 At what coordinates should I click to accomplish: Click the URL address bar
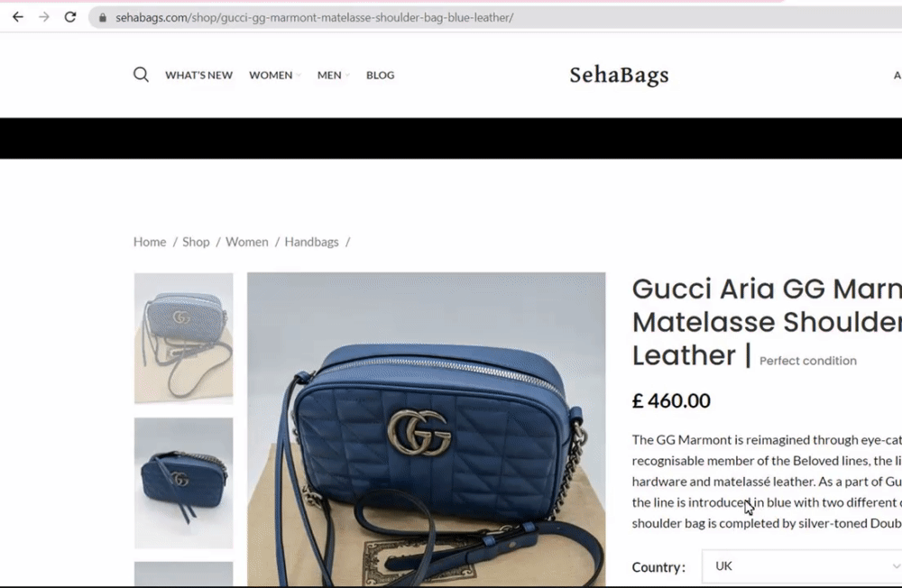click(494, 18)
